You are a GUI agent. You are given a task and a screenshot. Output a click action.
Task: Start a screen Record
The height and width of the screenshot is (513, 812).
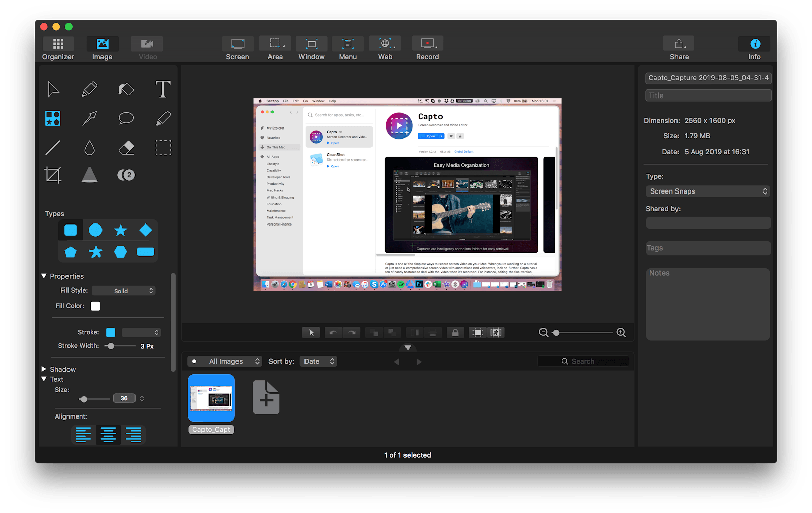(427, 49)
